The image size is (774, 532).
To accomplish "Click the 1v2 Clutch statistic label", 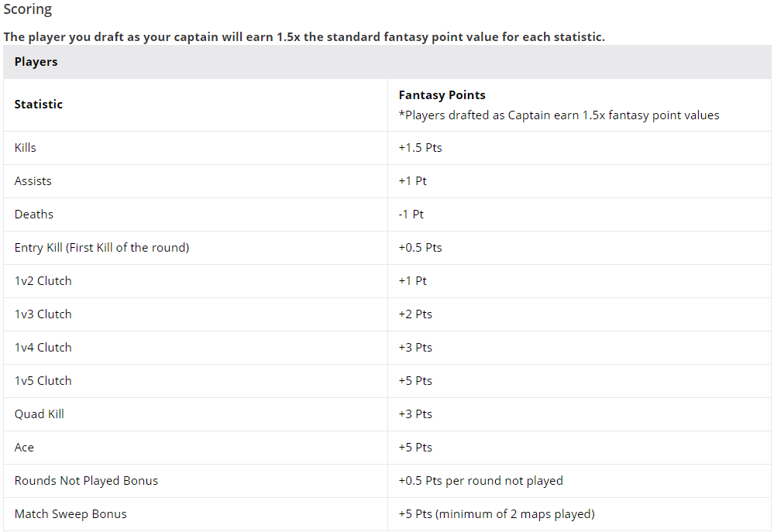I will pyautogui.click(x=43, y=281).
